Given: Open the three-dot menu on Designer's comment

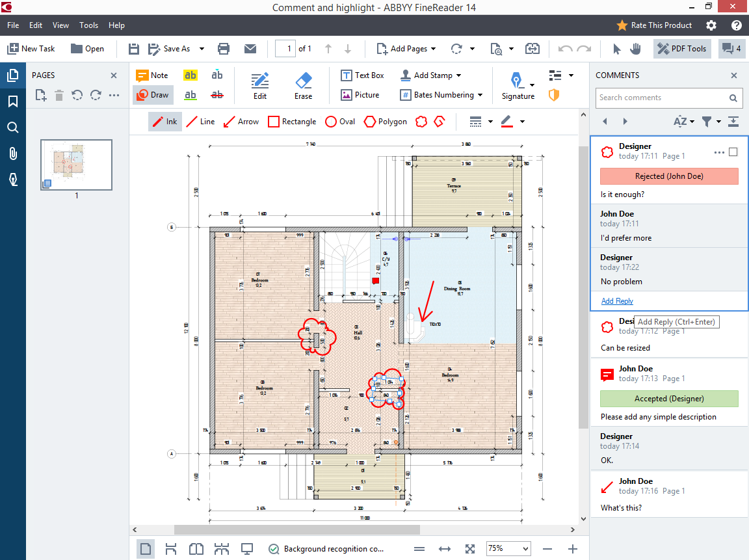Looking at the screenshot, I should [x=719, y=152].
